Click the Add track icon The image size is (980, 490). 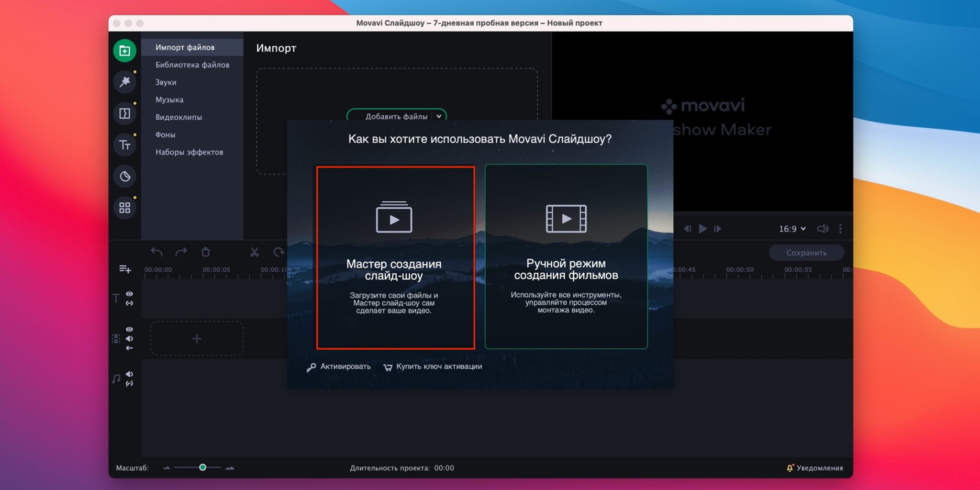tap(125, 269)
